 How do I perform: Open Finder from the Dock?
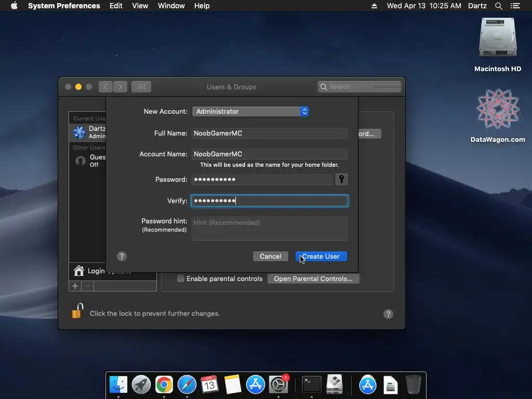(118, 385)
